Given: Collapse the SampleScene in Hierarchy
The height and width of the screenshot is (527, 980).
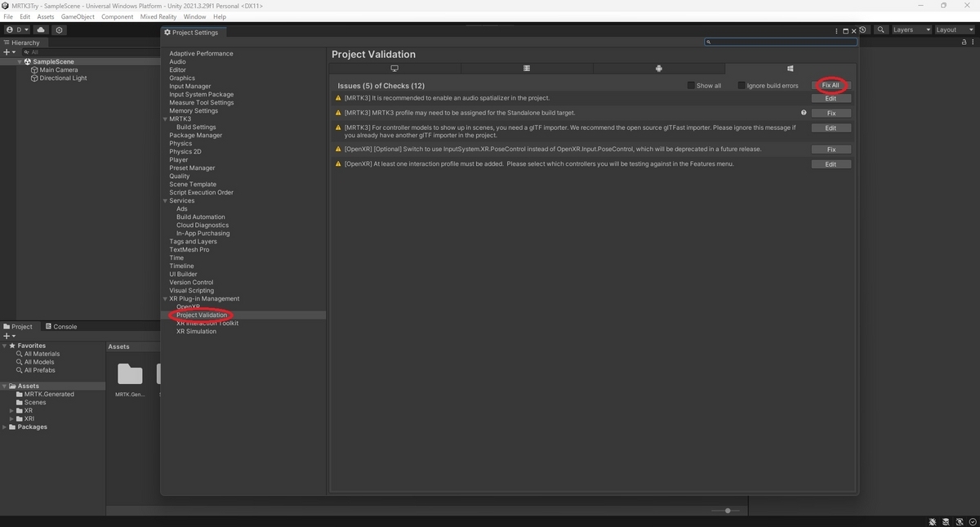Looking at the screenshot, I should tap(20, 62).
